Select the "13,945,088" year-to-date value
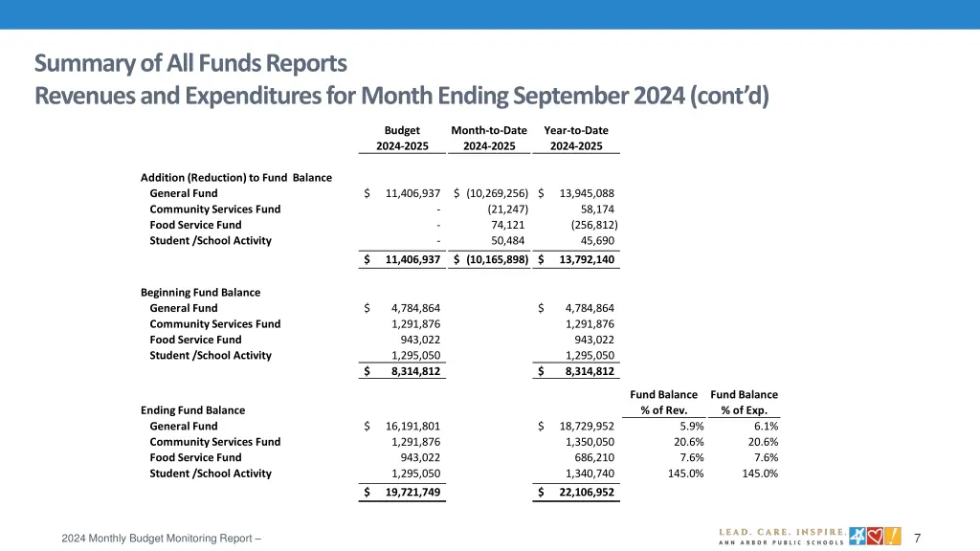980x551 pixels. (587, 193)
